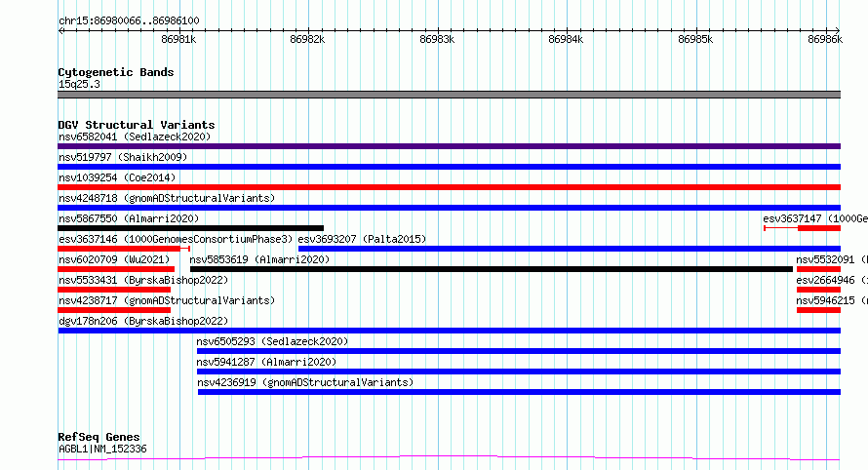This screenshot has height=470, width=868.
Task: Click the 86986k ruler position
Action: [x=825, y=39]
